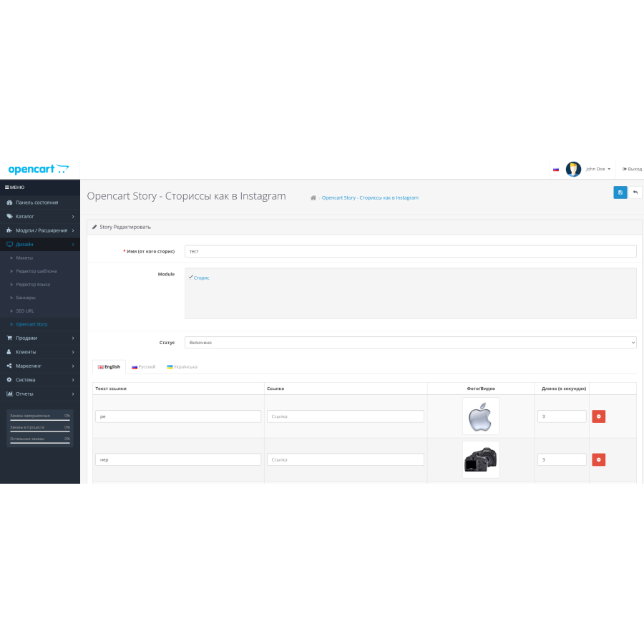Click the Имя (от кого сторис) field

point(410,251)
